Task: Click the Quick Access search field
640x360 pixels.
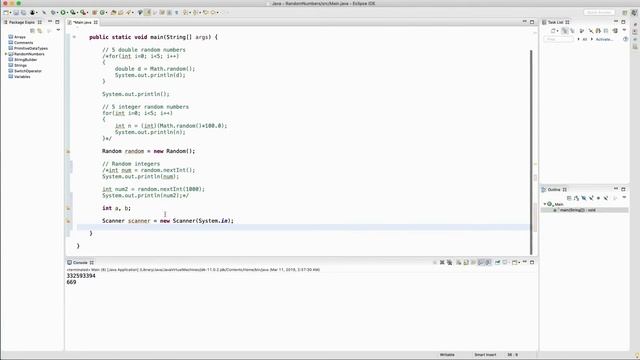Action: click(x=599, y=13)
